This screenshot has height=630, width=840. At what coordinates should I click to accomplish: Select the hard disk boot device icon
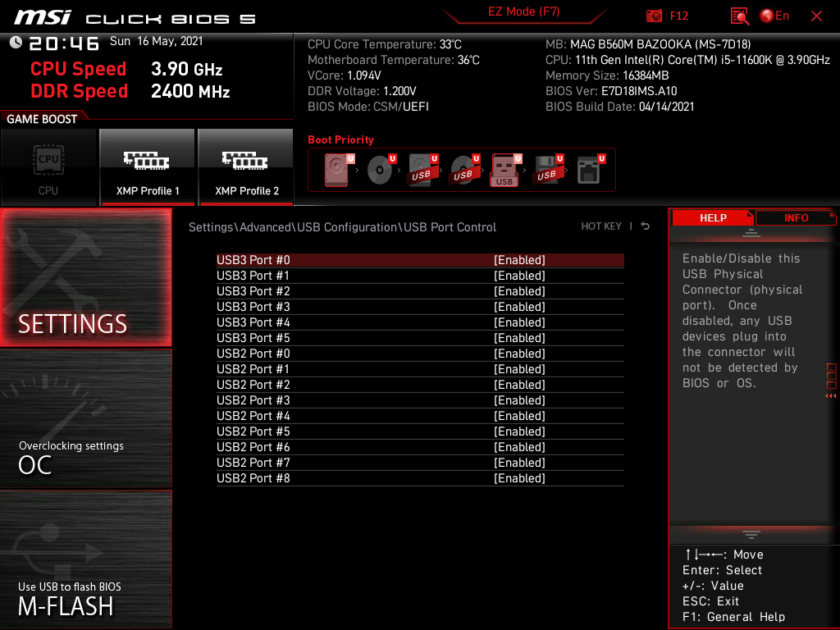tap(337, 170)
